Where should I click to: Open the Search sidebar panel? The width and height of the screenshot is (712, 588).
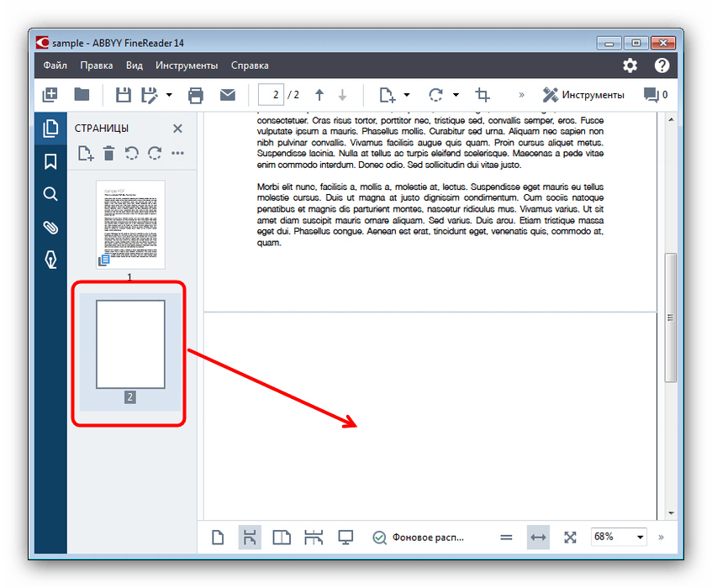click(x=50, y=194)
